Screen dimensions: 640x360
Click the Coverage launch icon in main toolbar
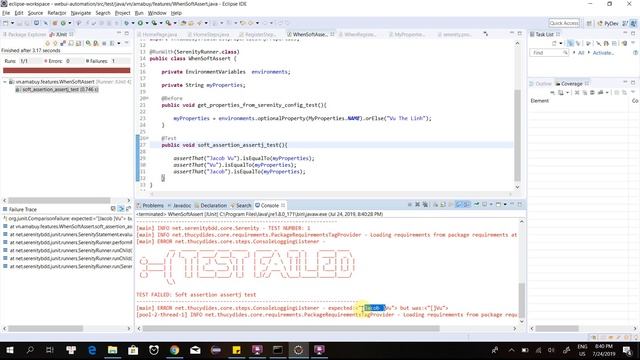[154, 23]
